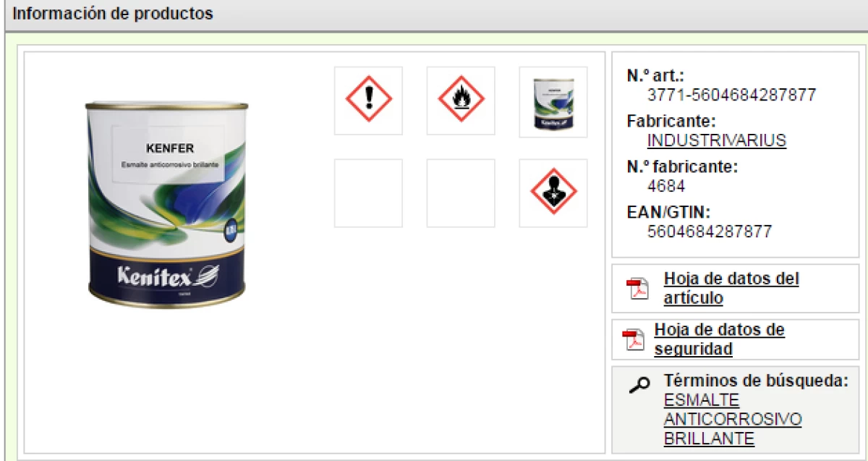Follow the ESMALTE search term link

coord(702,400)
